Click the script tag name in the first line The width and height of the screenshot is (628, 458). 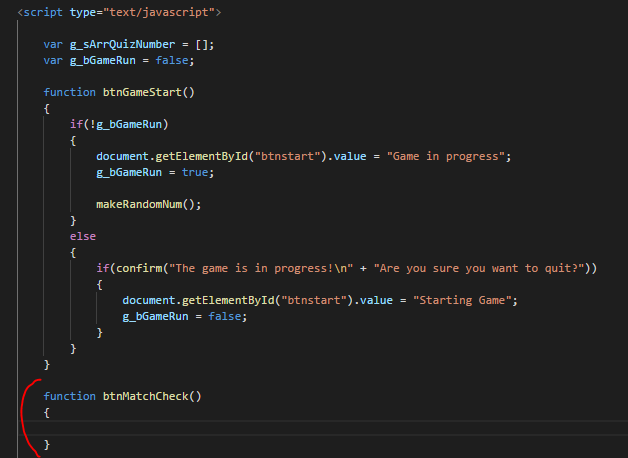coord(43,12)
